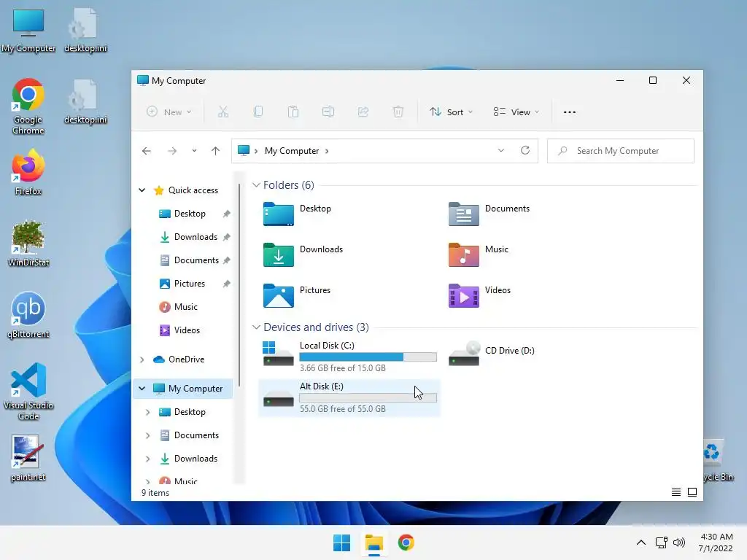
Task: Show hidden system tray icons
Action: pyautogui.click(x=641, y=542)
